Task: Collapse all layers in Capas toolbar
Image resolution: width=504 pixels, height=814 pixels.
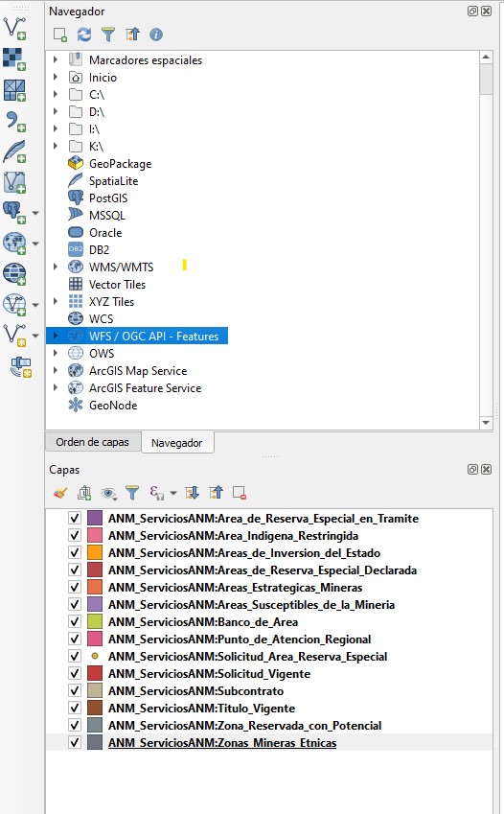Action: pyautogui.click(x=216, y=493)
